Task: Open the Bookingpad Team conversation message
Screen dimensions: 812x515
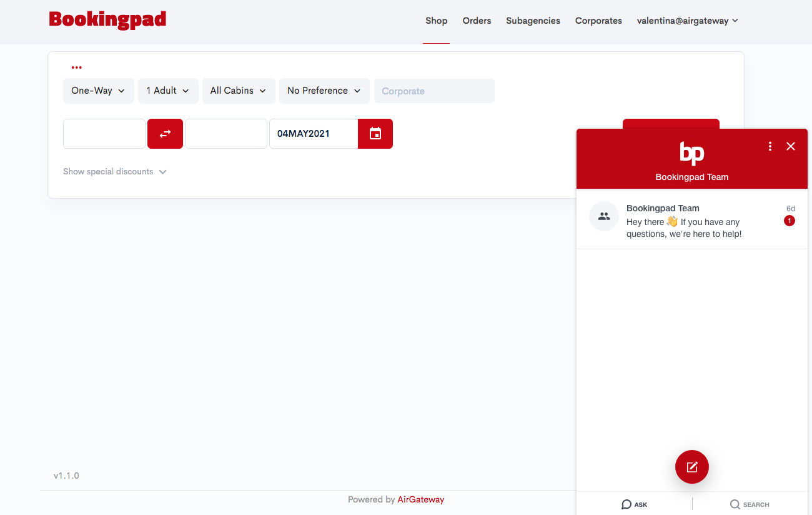Action: click(x=692, y=219)
